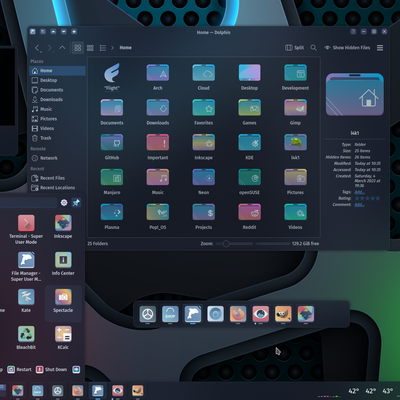Open GIMP in the floating dock
The image size is (400, 400).
click(283, 314)
